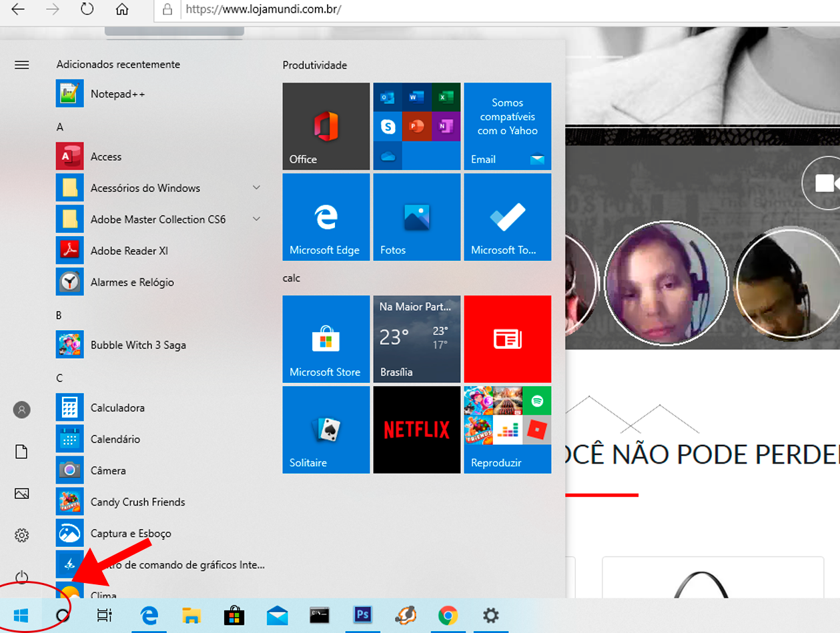840x633 pixels.
Task: Open Photoshop from the taskbar
Action: (x=362, y=615)
